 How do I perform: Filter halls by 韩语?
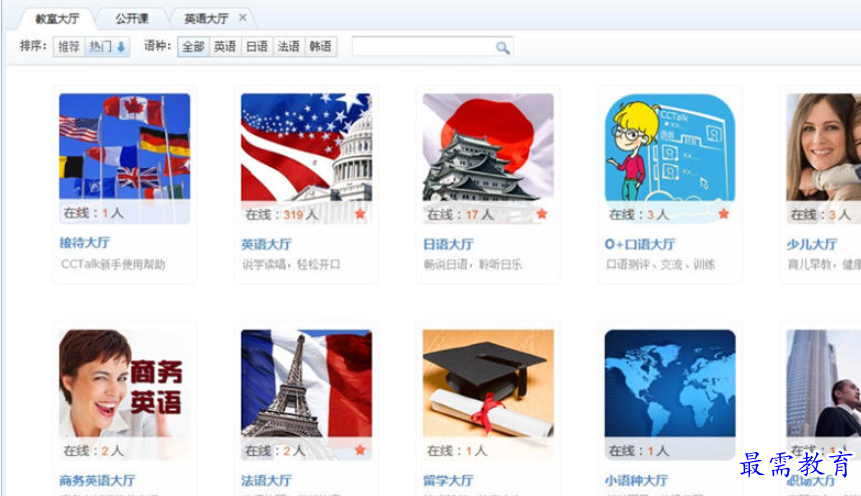click(321, 47)
